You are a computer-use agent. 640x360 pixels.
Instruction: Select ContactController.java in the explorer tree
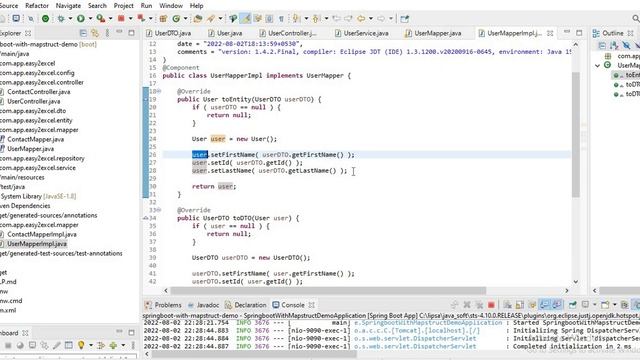[39, 92]
